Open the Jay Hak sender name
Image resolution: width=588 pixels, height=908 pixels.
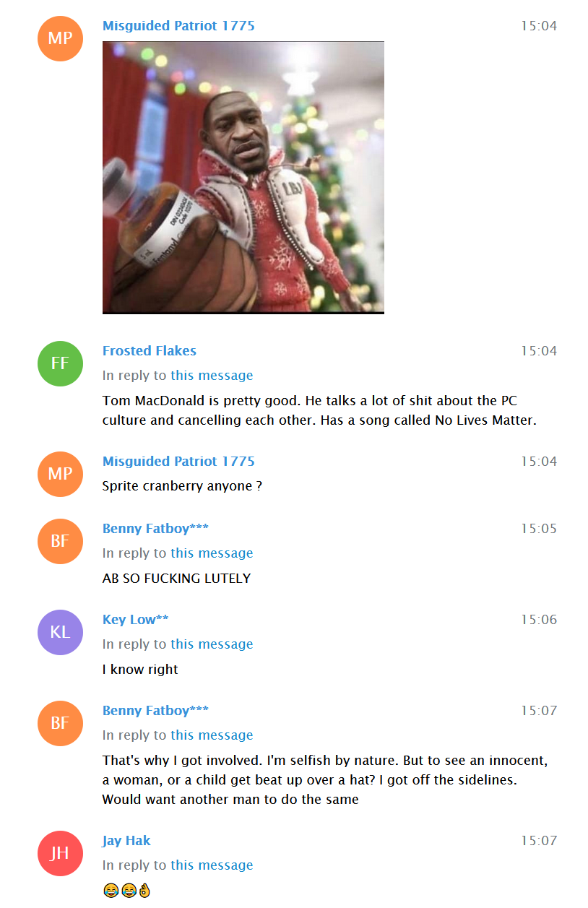(126, 841)
